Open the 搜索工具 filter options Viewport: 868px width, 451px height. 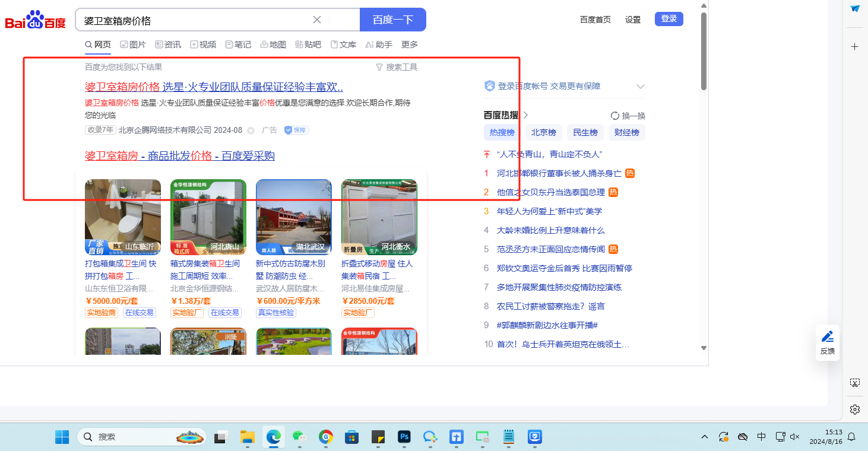tap(397, 68)
